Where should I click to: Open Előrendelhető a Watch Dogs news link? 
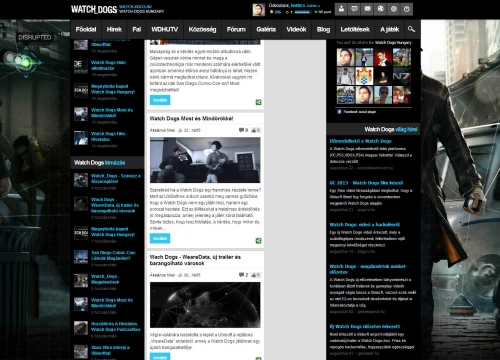click(x=360, y=141)
